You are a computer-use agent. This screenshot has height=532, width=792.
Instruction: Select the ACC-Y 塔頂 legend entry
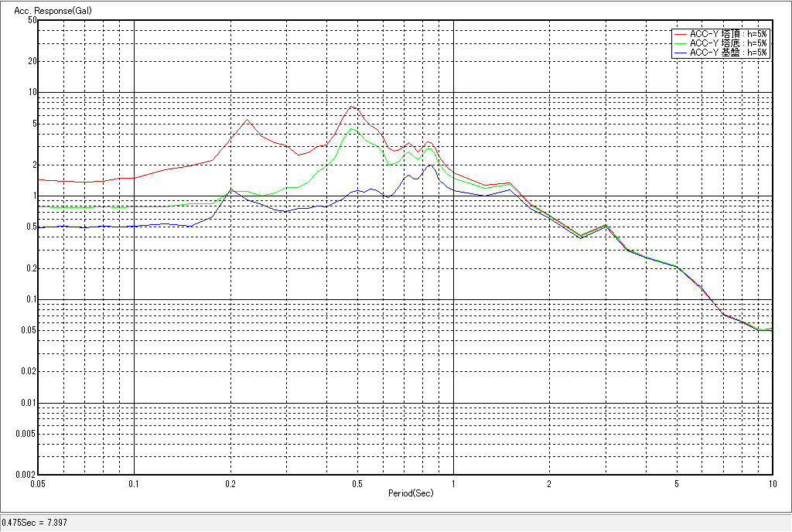[728, 34]
